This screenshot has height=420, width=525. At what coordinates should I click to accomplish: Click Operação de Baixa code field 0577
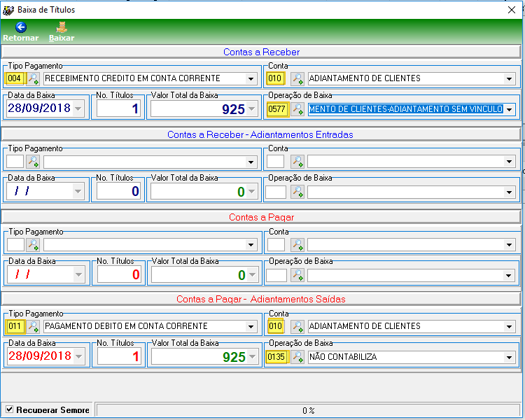(277, 109)
